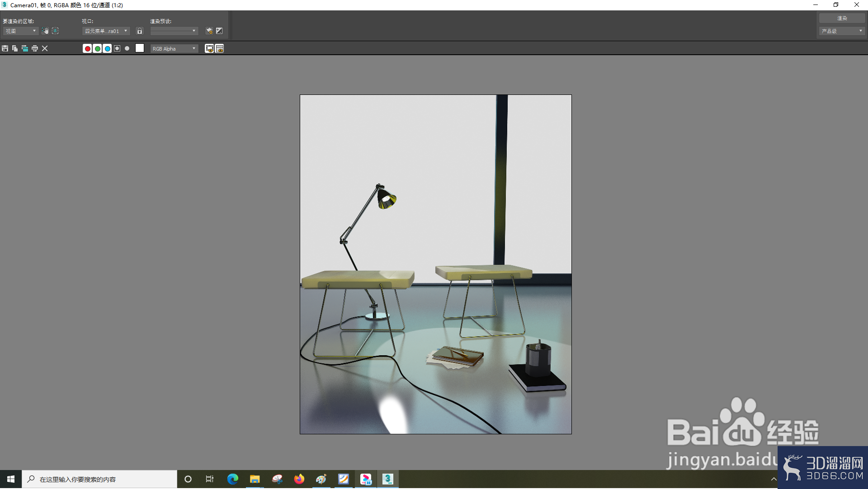Toggle the monochrome display dot
Screen dimensions: 868x489
pos(127,49)
